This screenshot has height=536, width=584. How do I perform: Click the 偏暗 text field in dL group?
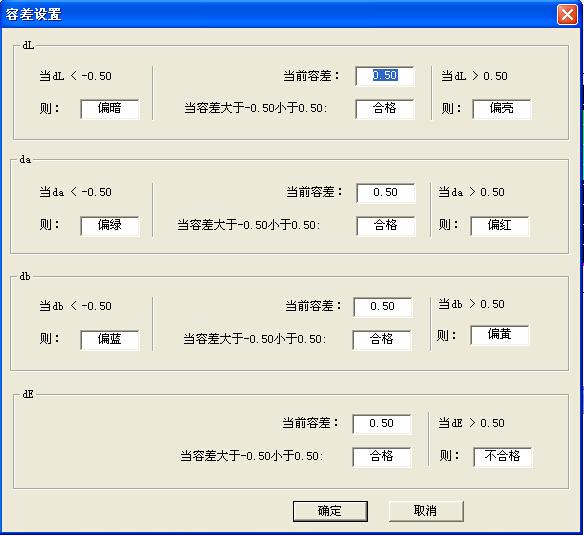pyautogui.click(x=110, y=109)
